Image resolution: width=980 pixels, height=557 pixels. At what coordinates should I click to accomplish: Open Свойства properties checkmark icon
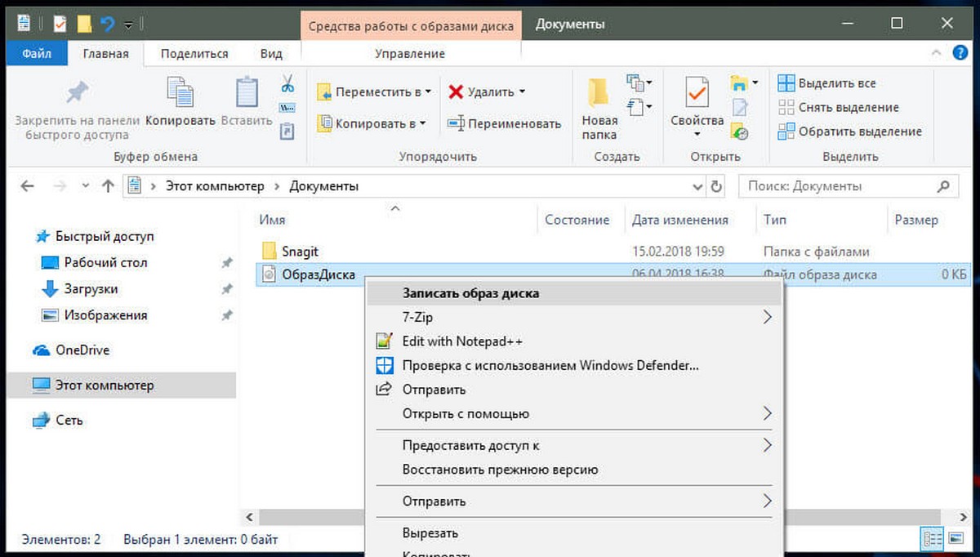(697, 93)
